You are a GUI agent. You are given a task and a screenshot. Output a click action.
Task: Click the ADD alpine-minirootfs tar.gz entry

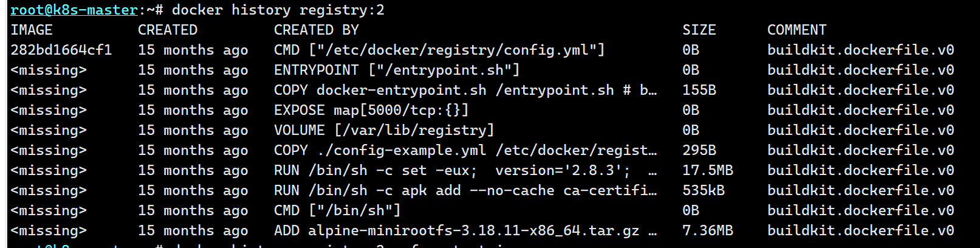tap(465, 230)
